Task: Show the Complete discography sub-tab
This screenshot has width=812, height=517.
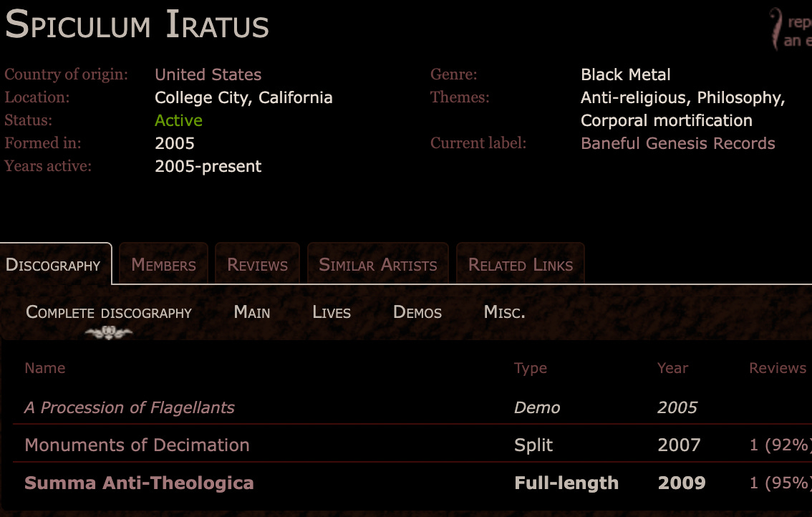Action: coord(109,312)
